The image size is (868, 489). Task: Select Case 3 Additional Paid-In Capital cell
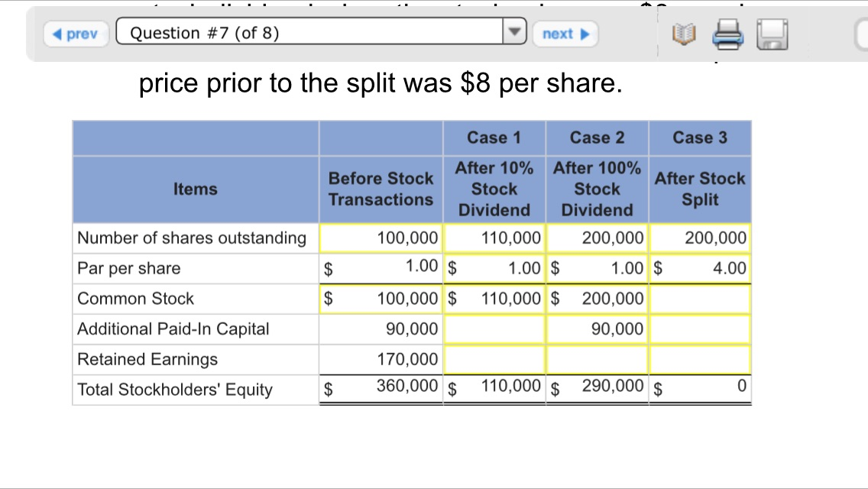700,329
